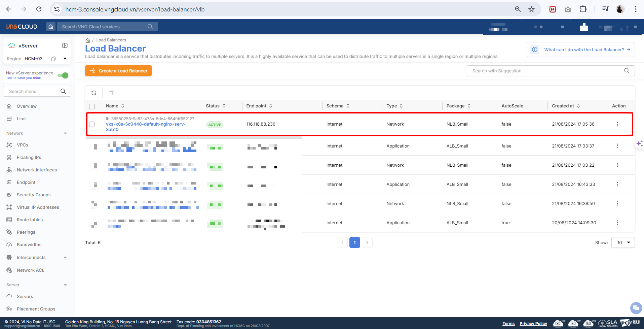
Task: Click the home icon in top navigation bar
Action: [51, 27]
